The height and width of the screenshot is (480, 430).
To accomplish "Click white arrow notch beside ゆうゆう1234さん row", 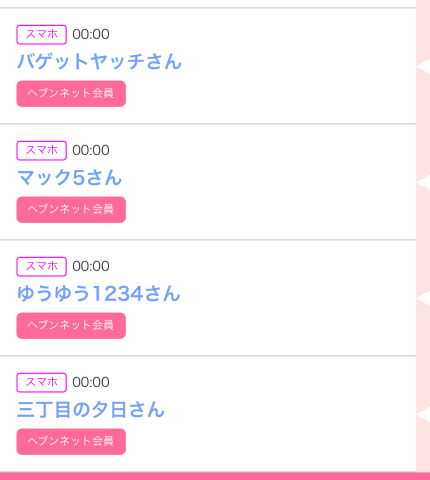I will 423,298.
